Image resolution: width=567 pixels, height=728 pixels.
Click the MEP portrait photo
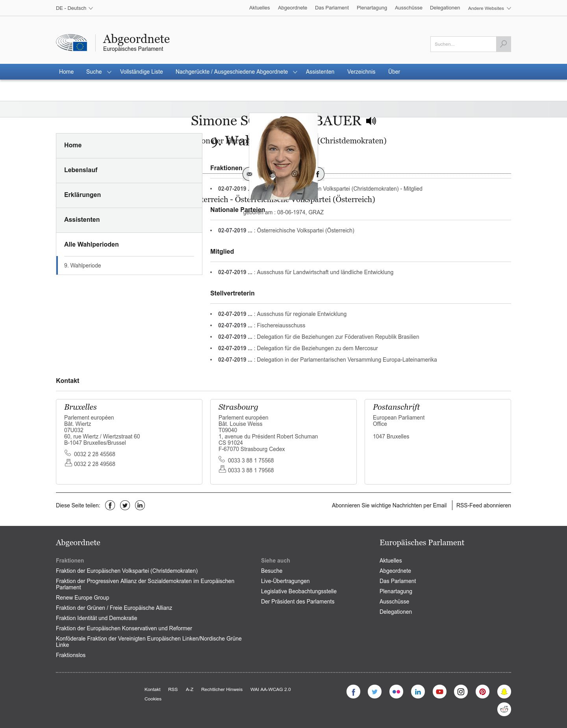283,157
